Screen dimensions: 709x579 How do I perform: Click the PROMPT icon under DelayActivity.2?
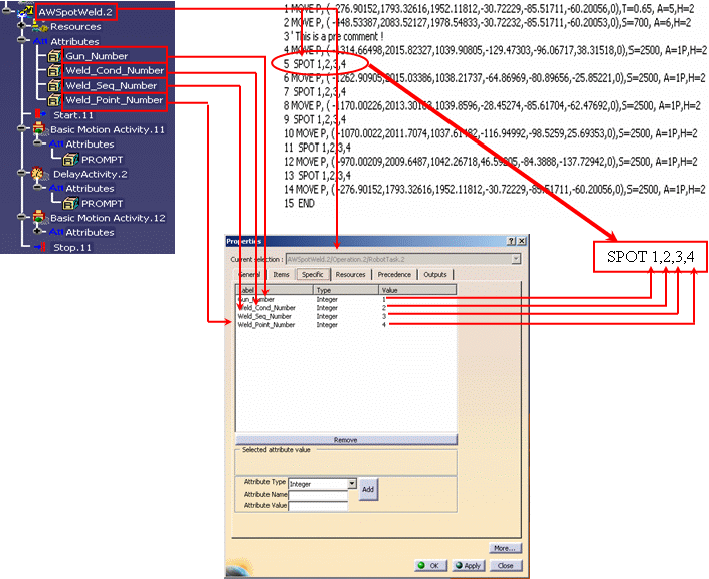[x=71, y=203]
